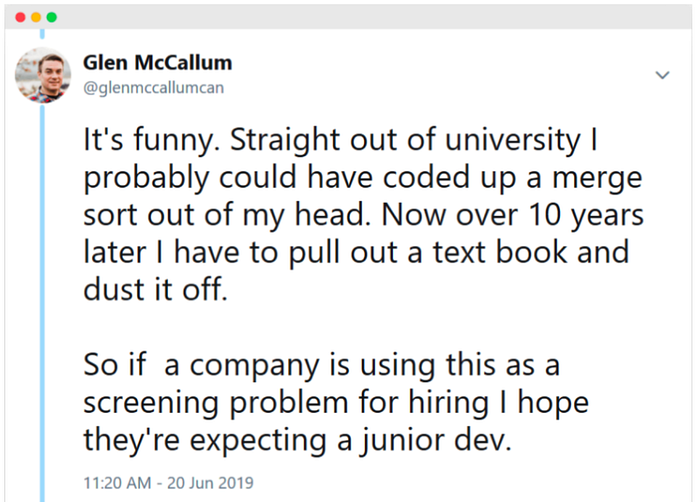700x502 pixels.
Task: Click the red close window button
Action: click(x=20, y=17)
